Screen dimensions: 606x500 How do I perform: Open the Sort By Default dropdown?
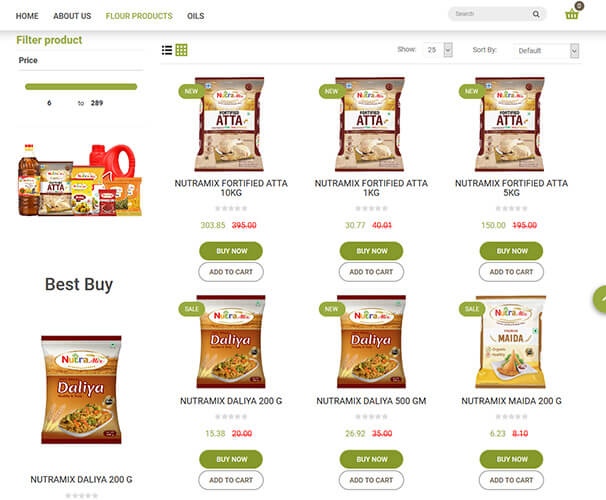[546, 51]
